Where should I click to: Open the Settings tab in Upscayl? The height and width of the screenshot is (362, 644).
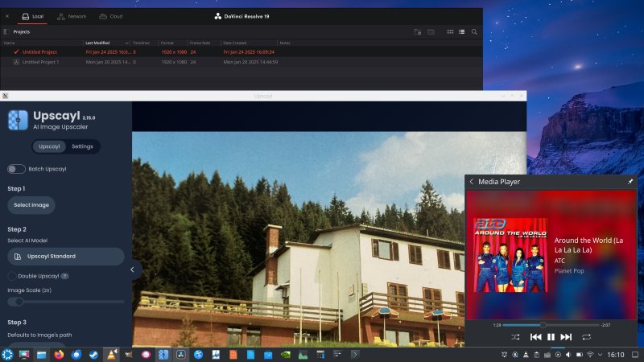(82, 146)
